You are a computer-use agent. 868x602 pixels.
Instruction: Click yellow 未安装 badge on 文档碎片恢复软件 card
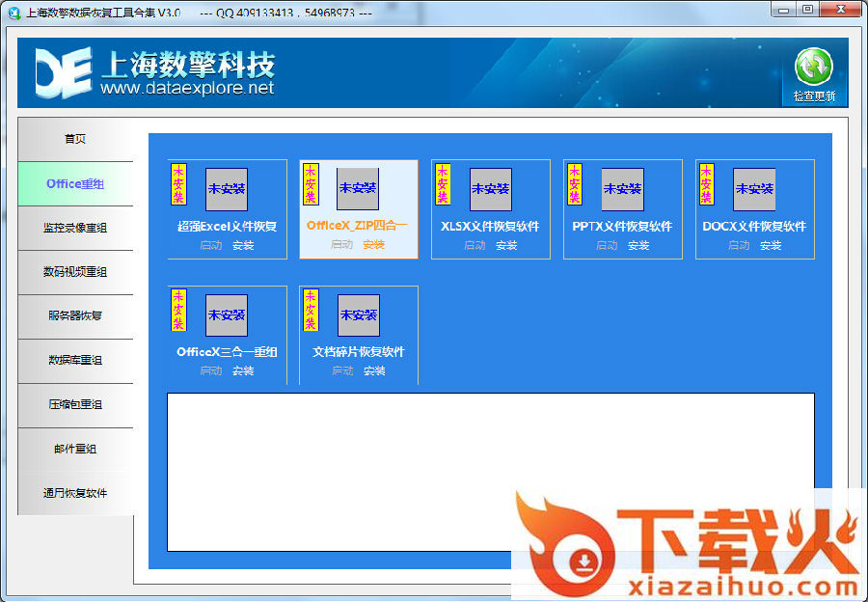tap(312, 310)
